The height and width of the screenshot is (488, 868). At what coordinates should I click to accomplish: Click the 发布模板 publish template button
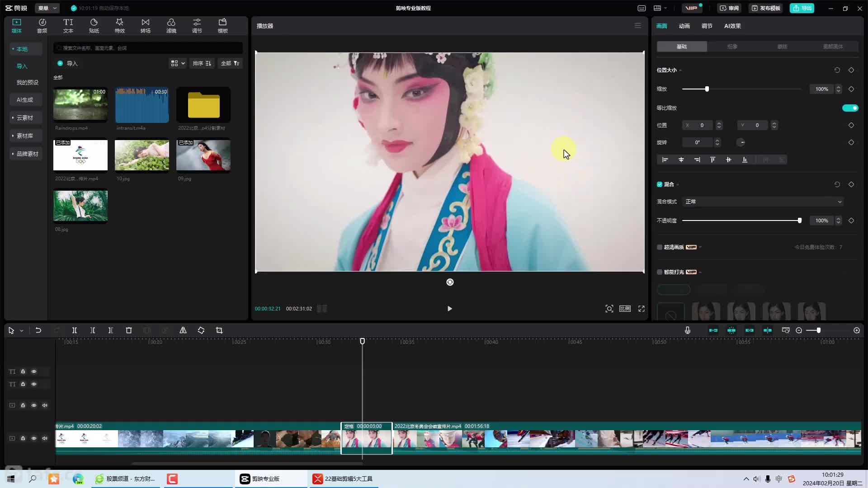(x=766, y=8)
